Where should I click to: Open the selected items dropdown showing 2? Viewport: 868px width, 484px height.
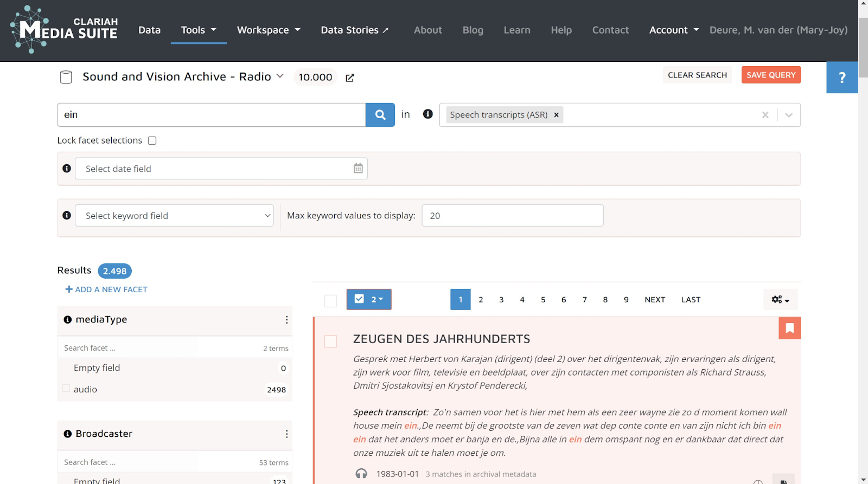(369, 299)
